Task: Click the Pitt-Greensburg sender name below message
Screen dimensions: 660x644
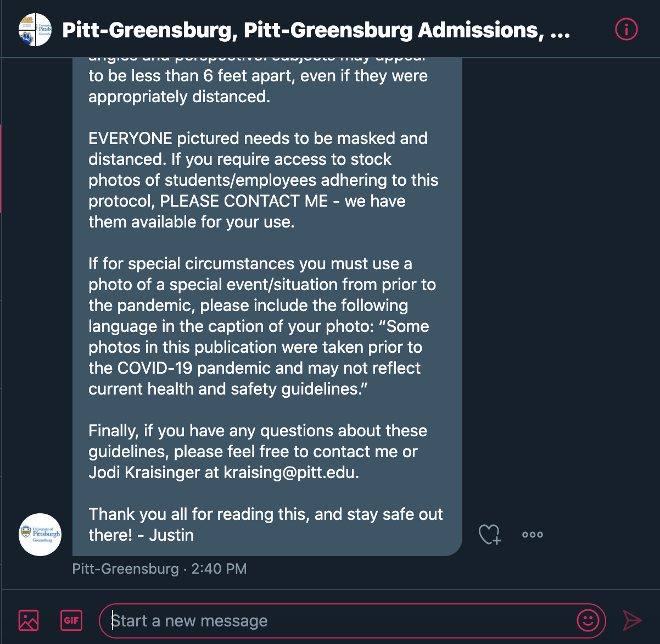Action: [x=125, y=569]
